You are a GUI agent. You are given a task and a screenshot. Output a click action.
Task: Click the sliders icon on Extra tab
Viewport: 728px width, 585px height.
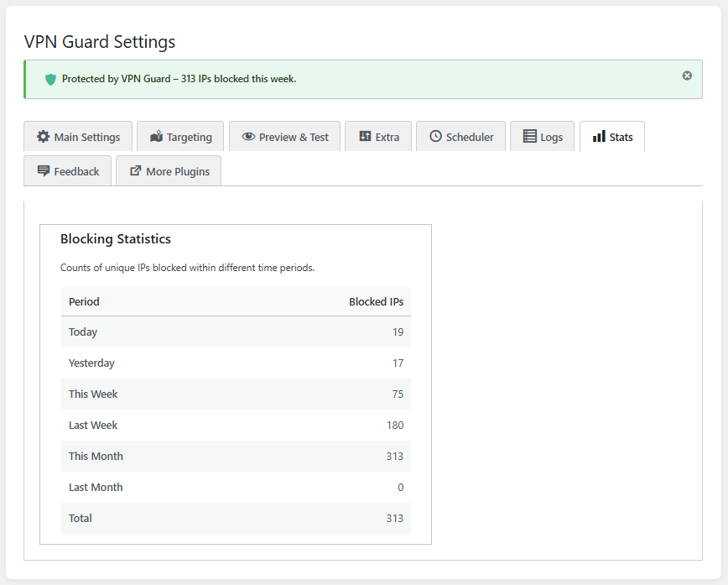(x=365, y=136)
